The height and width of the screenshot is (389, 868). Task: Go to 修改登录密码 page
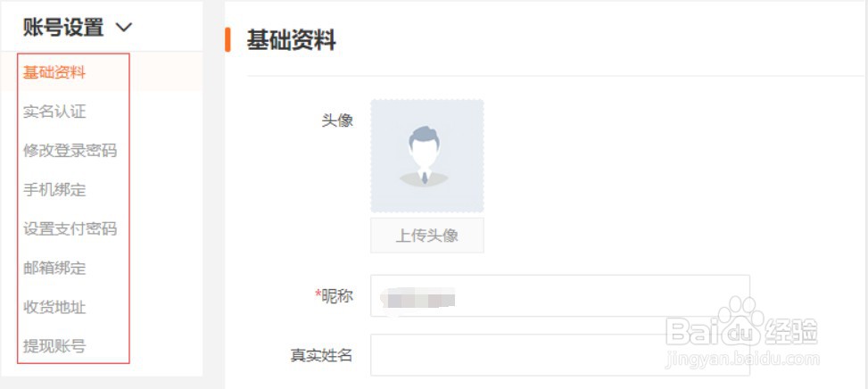[70, 151]
